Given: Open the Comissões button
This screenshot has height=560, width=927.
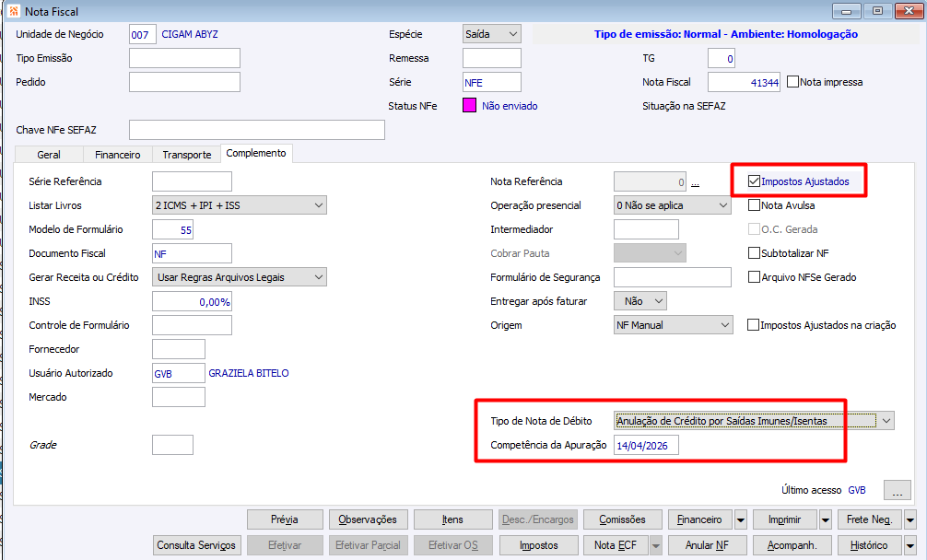Looking at the screenshot, I should tap(622, 519).
